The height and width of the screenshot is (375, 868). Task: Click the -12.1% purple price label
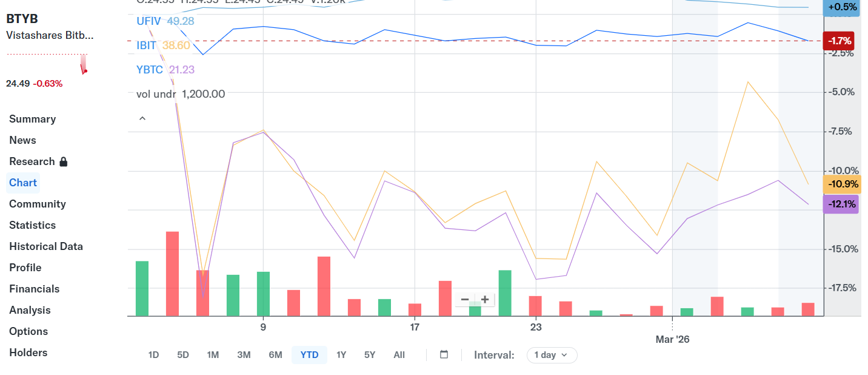(841, 204)
